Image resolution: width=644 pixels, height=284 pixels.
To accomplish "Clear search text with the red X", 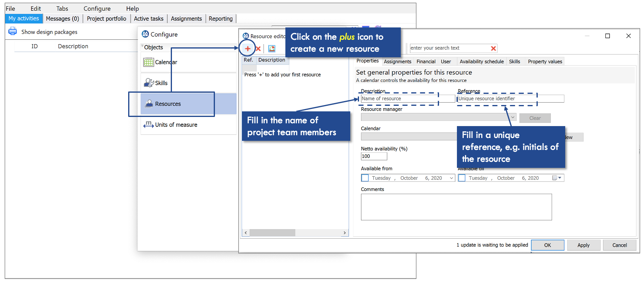I will point(494,49).
